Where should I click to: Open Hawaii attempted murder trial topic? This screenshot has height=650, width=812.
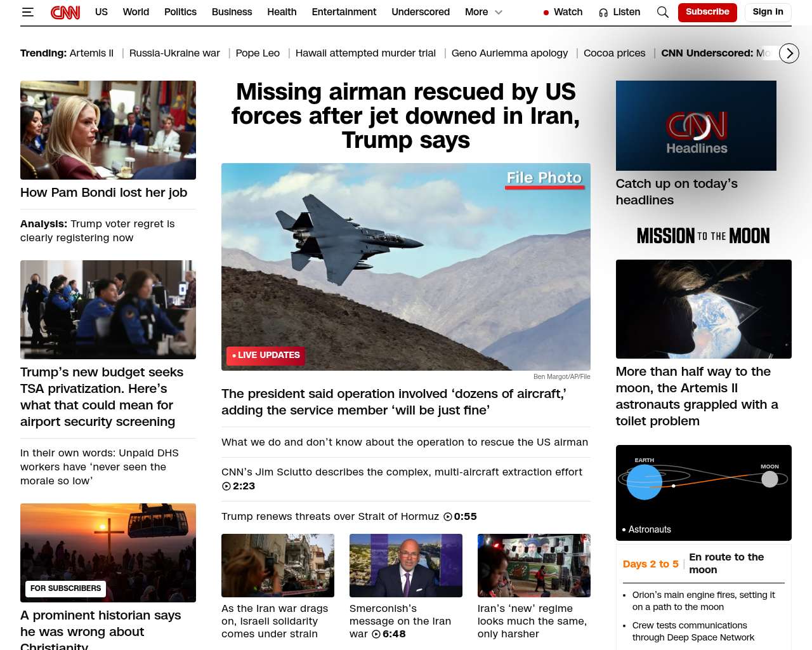365,53
